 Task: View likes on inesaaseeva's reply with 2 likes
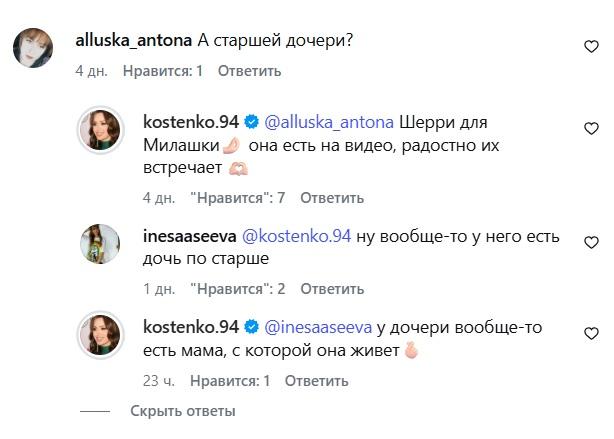[x=238, y=289]
